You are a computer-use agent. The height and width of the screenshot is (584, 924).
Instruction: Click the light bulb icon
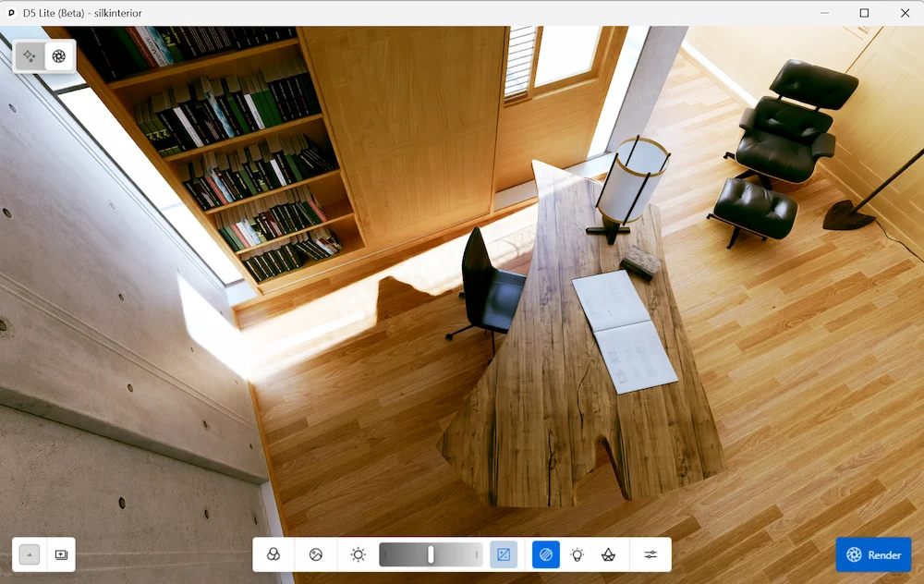577,554
